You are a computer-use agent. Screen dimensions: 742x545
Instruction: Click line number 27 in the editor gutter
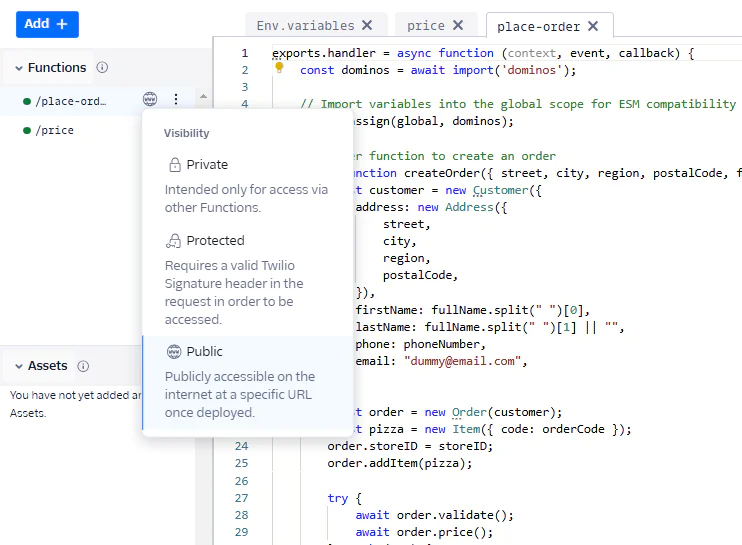(241, 498)
